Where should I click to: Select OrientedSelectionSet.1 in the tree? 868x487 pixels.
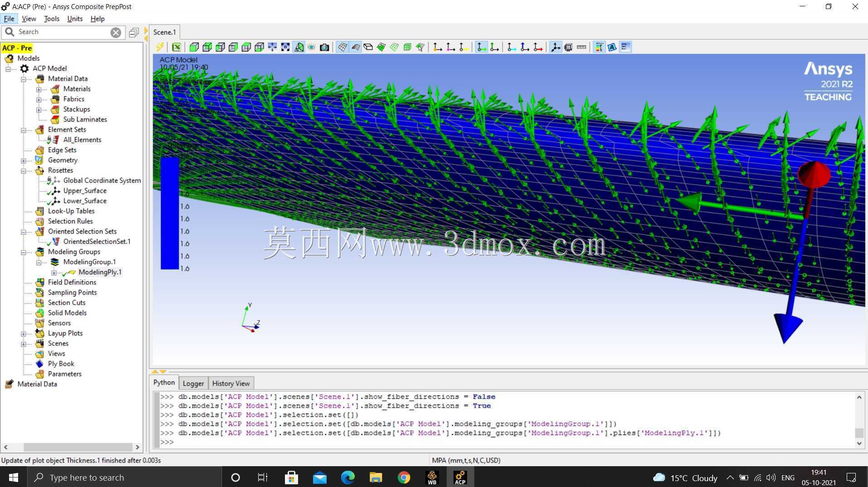point(97,242)
